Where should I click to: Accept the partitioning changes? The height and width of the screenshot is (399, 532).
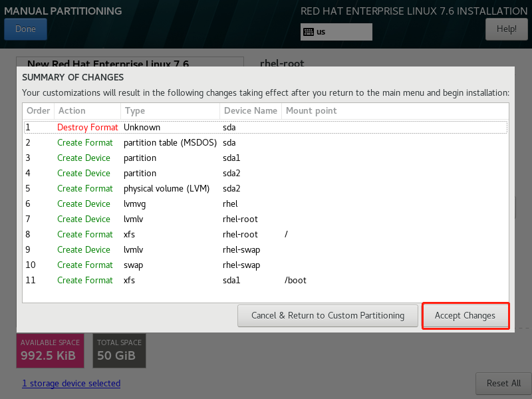coord(465,315)
